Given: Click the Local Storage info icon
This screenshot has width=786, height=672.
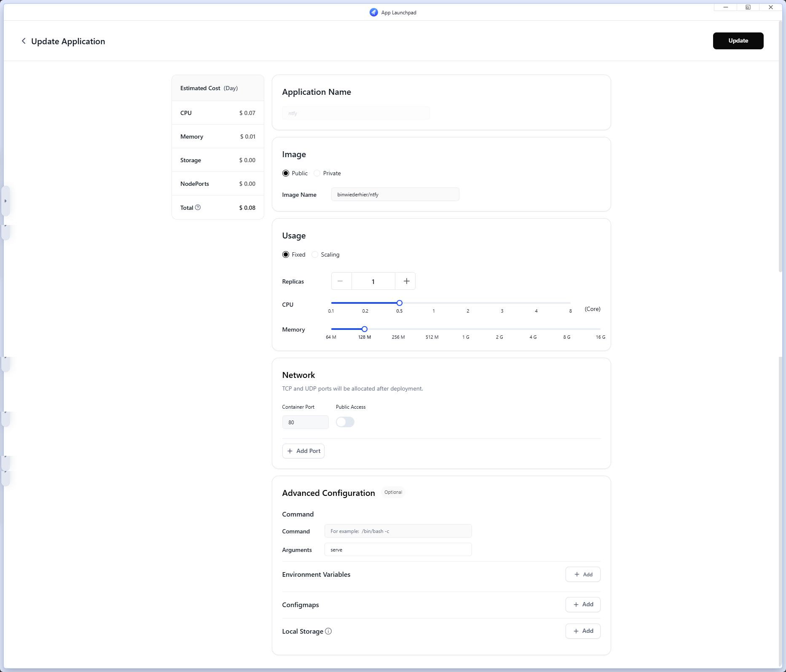Looking at the screenshot, I should pos(328,631).
